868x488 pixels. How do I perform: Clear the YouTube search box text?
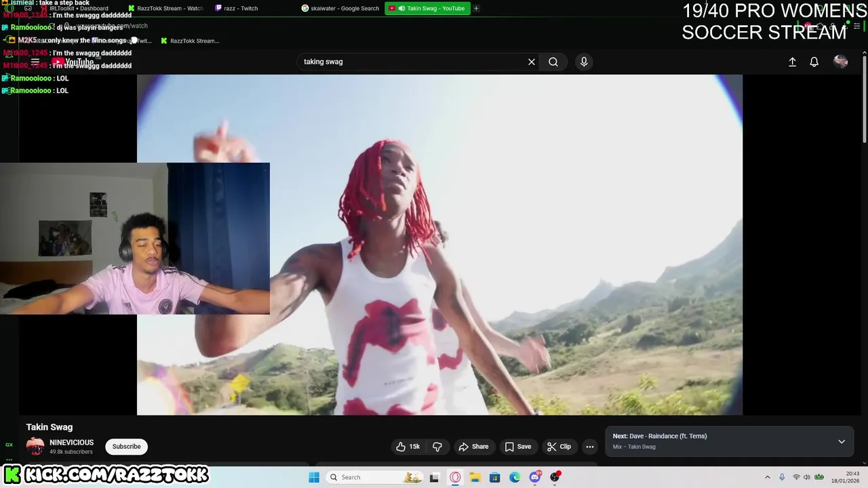click(x=532, y=62)
